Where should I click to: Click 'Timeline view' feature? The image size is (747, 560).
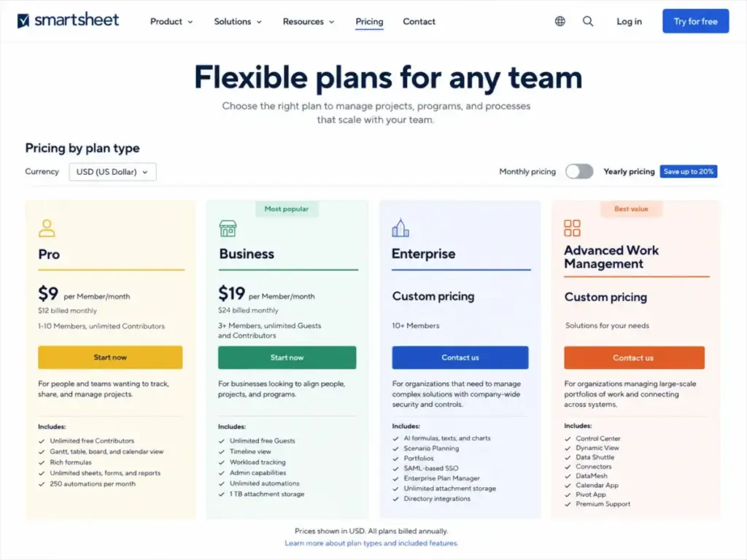[x=250, y=451]
